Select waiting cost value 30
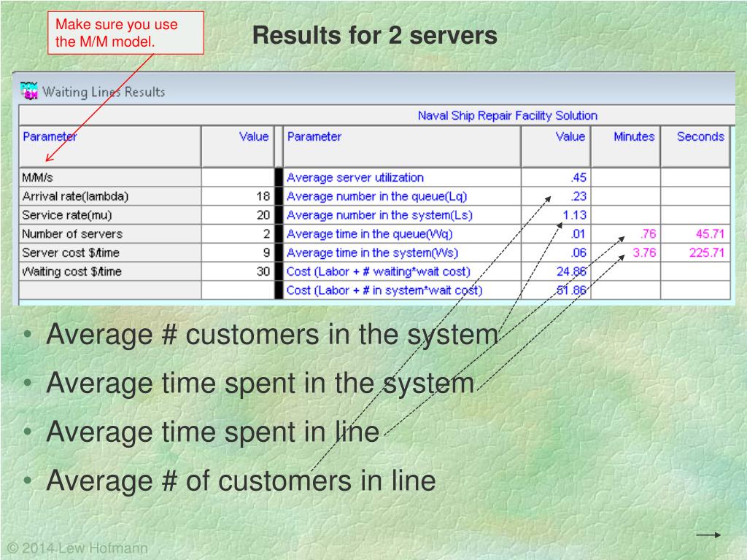The width and height of the screenshot is (747, 560). pyautogui.click(x=263, y=271)
